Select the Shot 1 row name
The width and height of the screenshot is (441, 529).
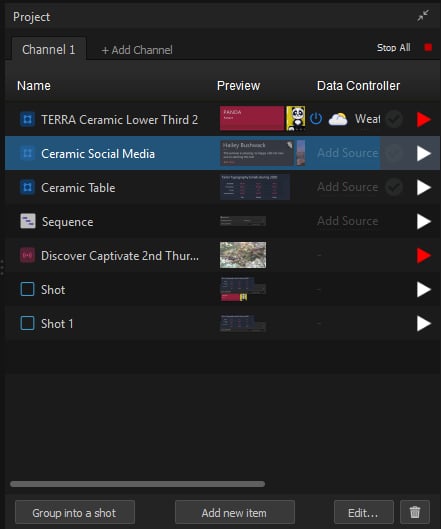(57, 324)
